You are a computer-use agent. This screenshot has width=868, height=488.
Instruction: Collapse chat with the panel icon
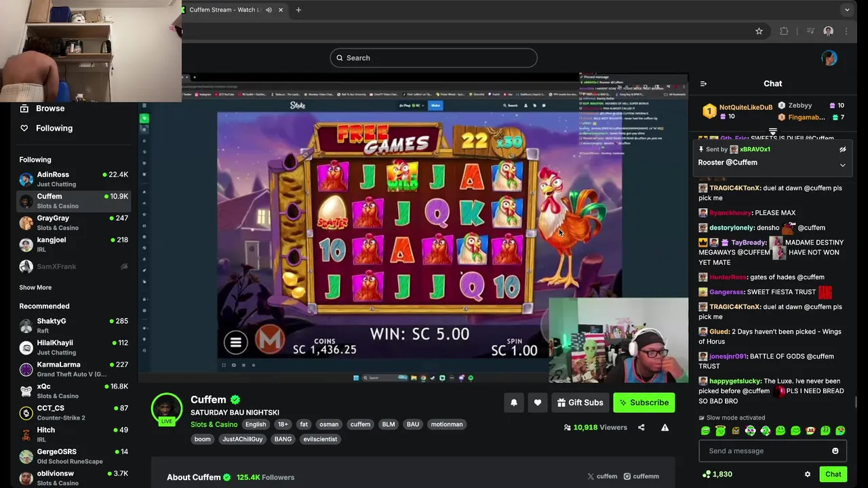[x=703, y=84]
